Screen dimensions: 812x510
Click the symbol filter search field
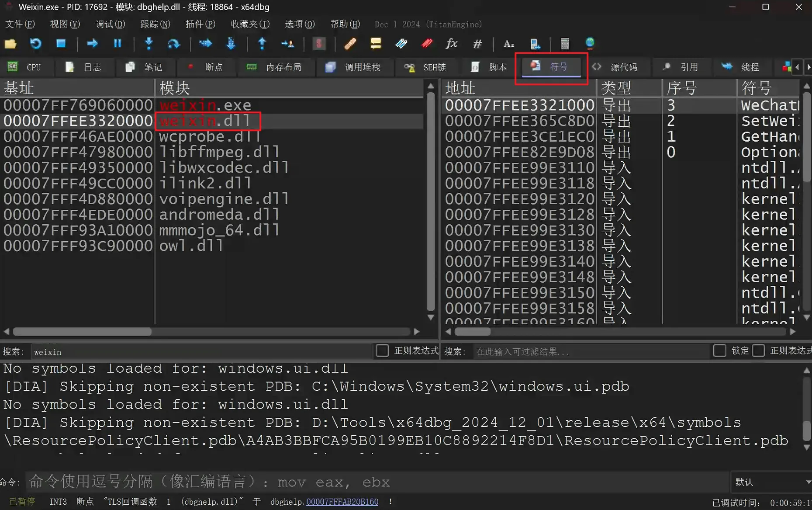[x=591, y=352]
